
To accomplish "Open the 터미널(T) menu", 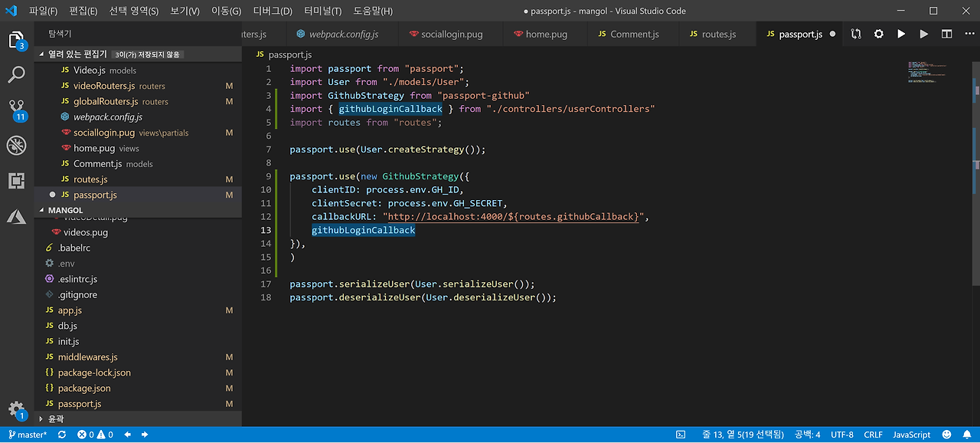I will (322, 11).
